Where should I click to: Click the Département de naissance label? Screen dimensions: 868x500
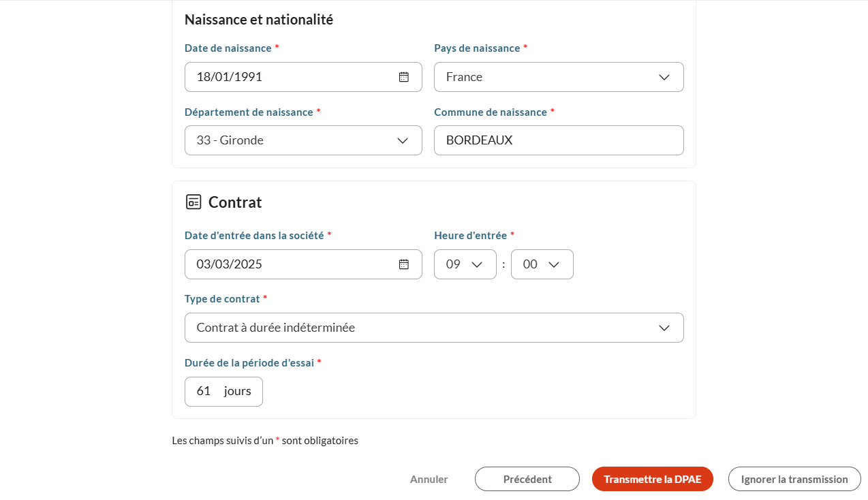click(x=249, y=112)
